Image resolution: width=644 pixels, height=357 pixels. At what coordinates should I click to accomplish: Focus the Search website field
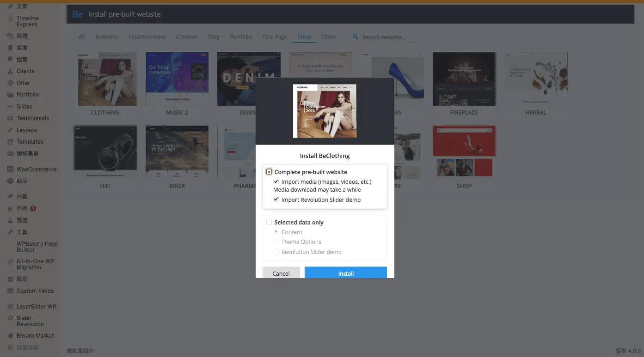tap(391, 37)
